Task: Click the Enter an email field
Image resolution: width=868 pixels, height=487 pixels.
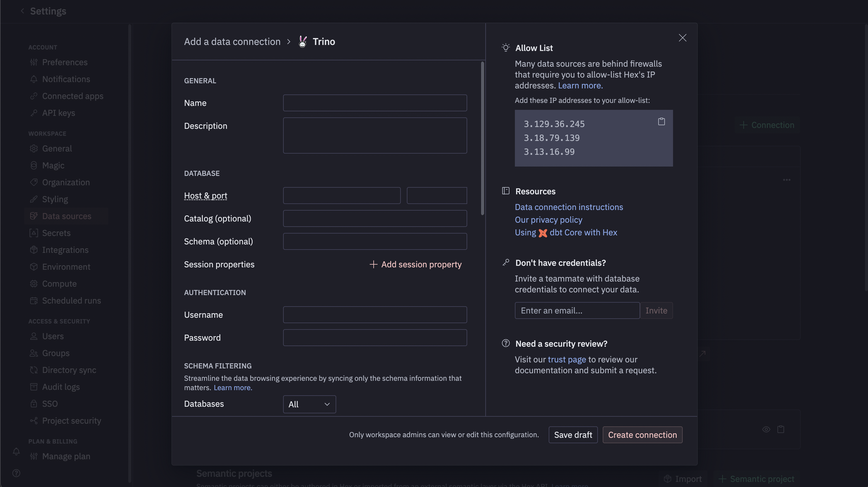Action: pos(577,310)
